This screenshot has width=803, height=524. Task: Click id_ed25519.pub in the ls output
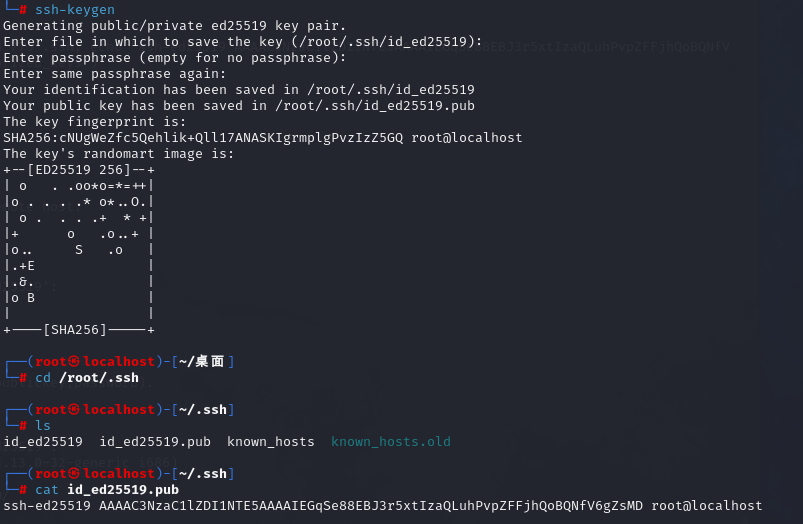155,442
